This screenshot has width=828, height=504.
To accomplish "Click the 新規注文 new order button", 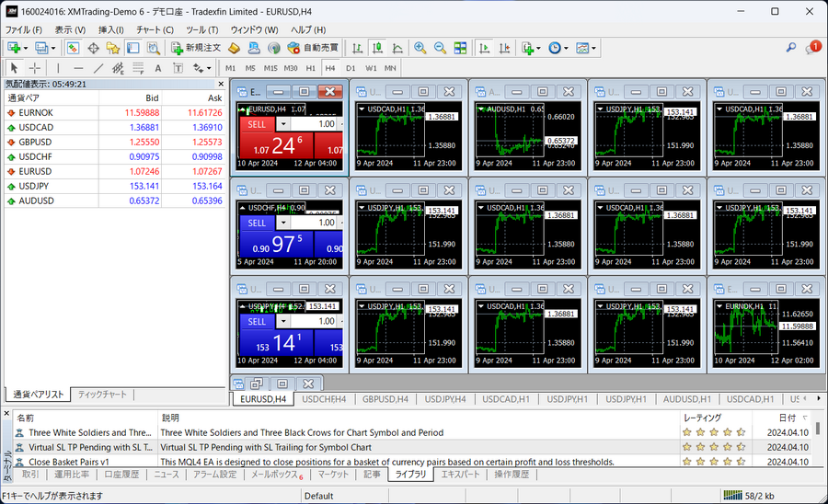I will point(196,48).
